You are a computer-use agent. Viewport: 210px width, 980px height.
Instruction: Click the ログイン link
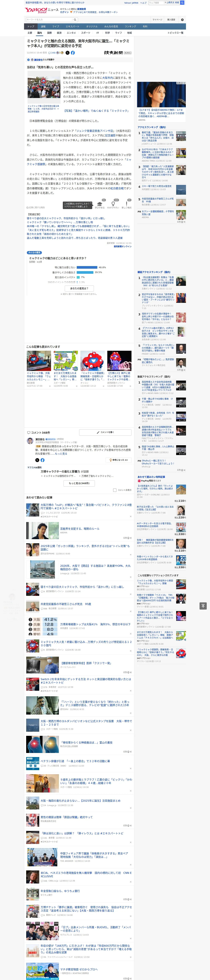(64, 12)
